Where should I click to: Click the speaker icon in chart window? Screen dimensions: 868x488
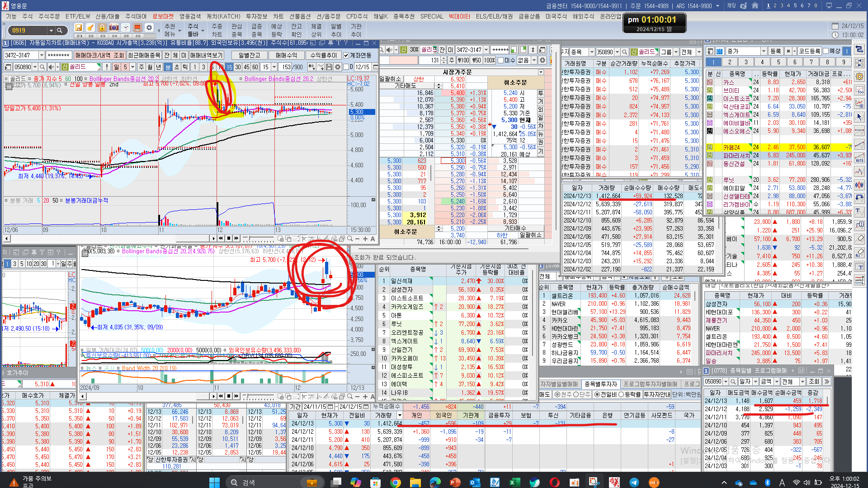click(51, 67)
